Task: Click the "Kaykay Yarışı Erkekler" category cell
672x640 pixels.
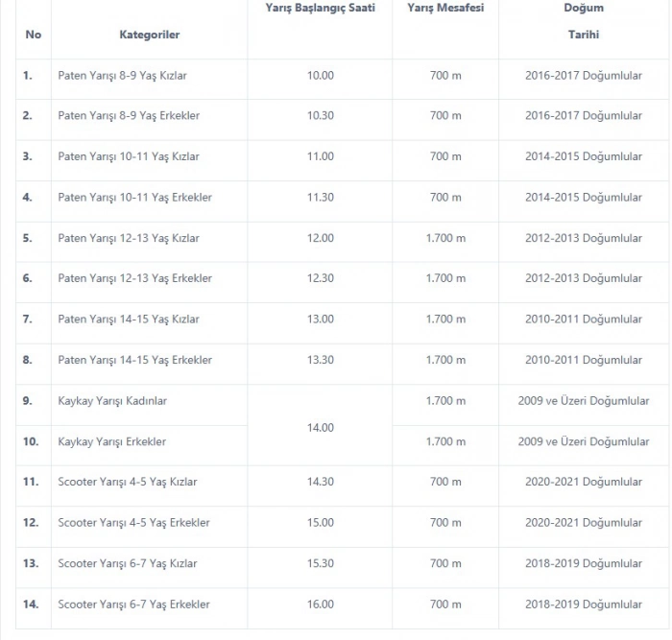Action: [111, 442]
